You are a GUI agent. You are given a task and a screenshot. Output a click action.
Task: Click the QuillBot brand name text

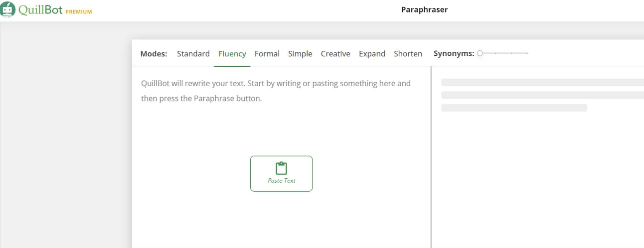pos(40,10)
